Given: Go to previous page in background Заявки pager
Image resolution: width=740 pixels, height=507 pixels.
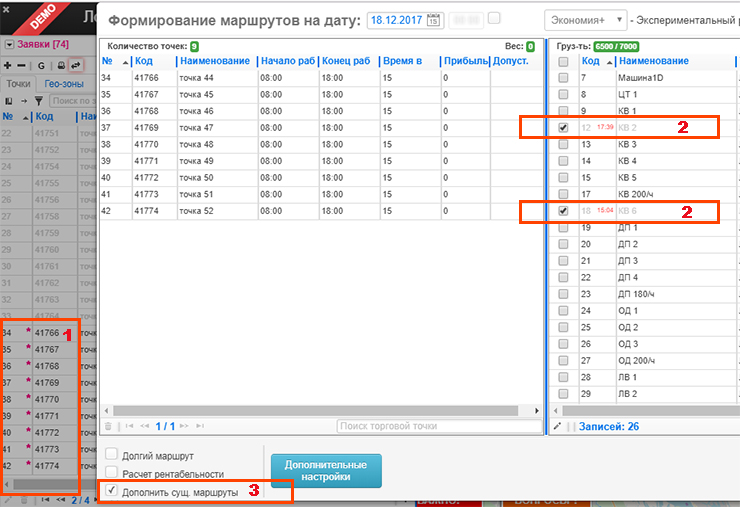Looking at the screenshot, I should pyautogui.click(x=61, y=499).
